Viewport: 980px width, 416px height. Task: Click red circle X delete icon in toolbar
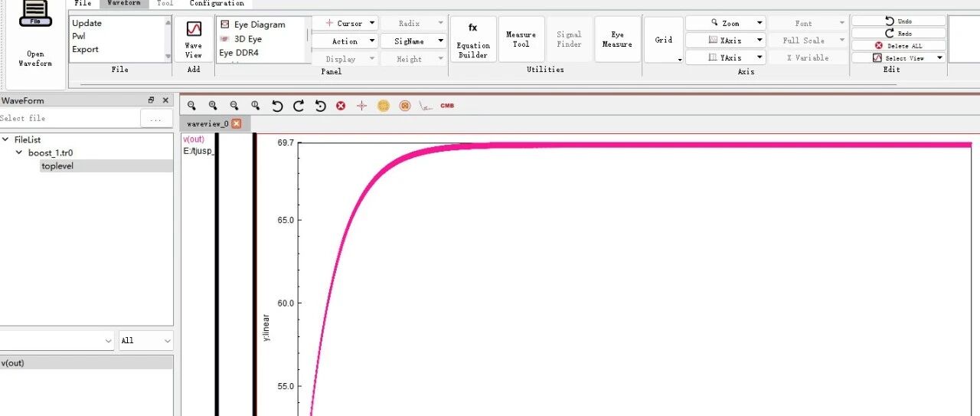[x=341, y=106]
